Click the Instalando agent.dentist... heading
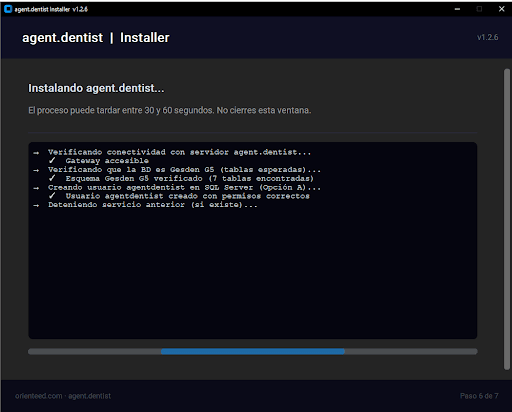Viewport: 512px width, 412px height. (96, 88)
